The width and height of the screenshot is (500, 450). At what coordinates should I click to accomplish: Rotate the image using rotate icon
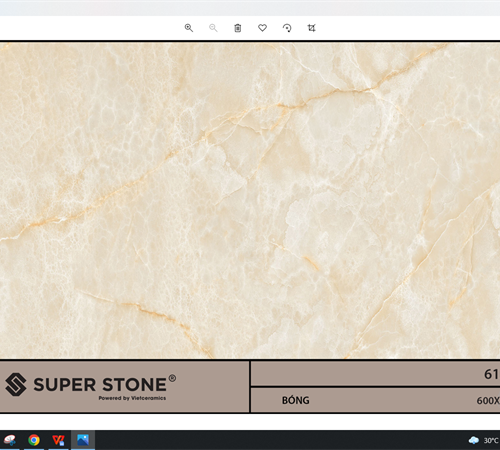[x=287, y=28]
